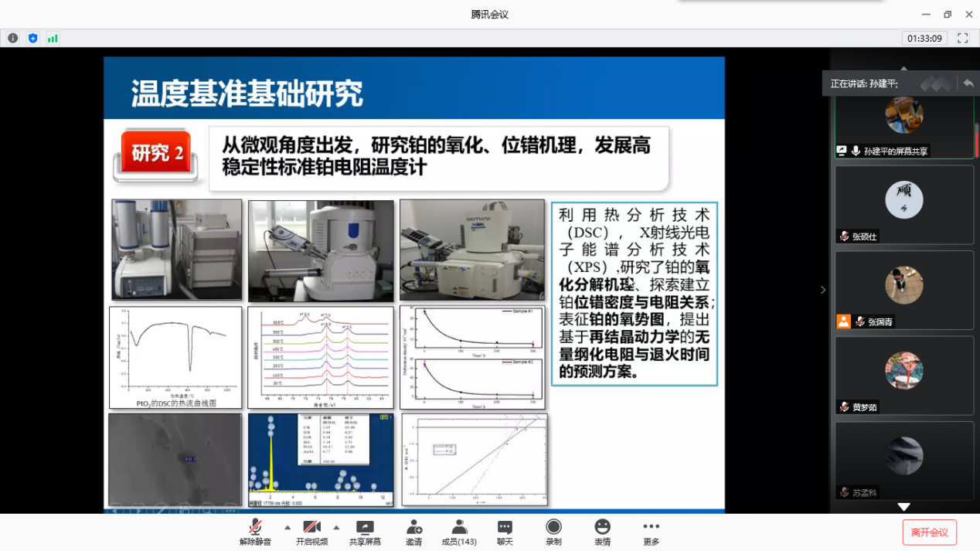980x551 pixels.
Task: Collapse the participant sidebar chevron
Action: point(823,290)
